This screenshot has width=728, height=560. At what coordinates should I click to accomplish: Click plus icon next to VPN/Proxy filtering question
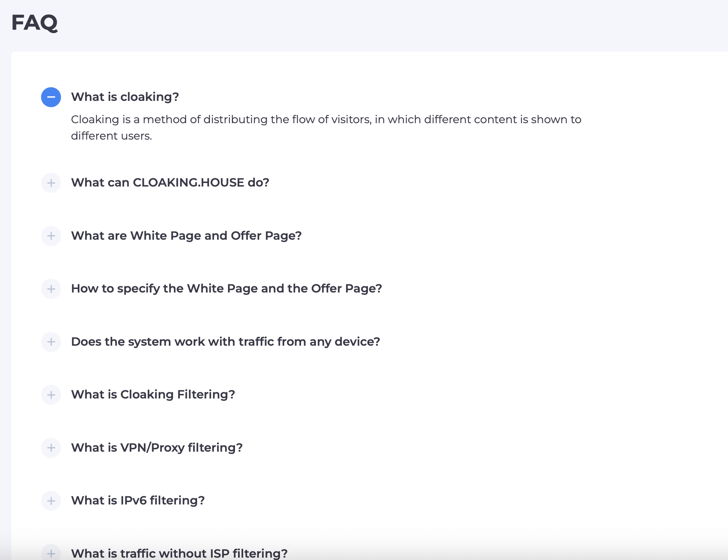(51, 448)
